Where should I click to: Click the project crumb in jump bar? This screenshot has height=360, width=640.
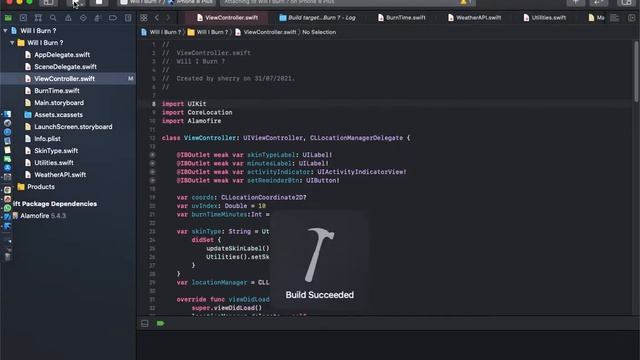(x=161, y=32)
